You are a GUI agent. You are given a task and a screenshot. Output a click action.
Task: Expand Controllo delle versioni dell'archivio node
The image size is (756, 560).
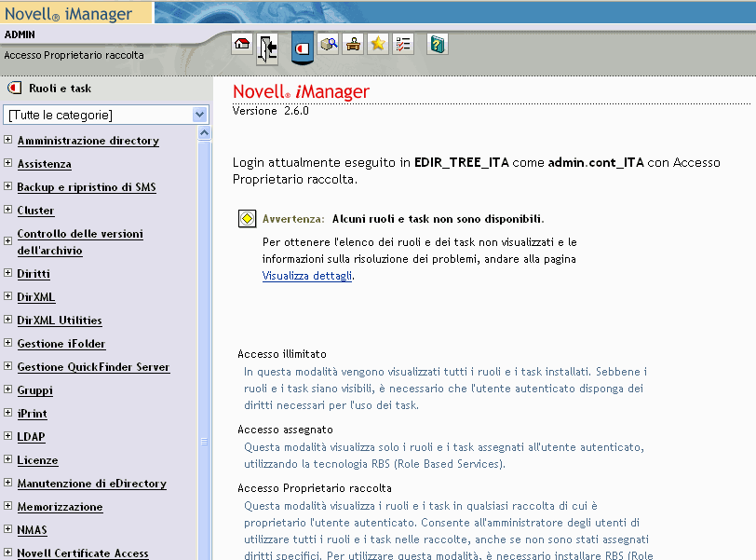(7, 240)
